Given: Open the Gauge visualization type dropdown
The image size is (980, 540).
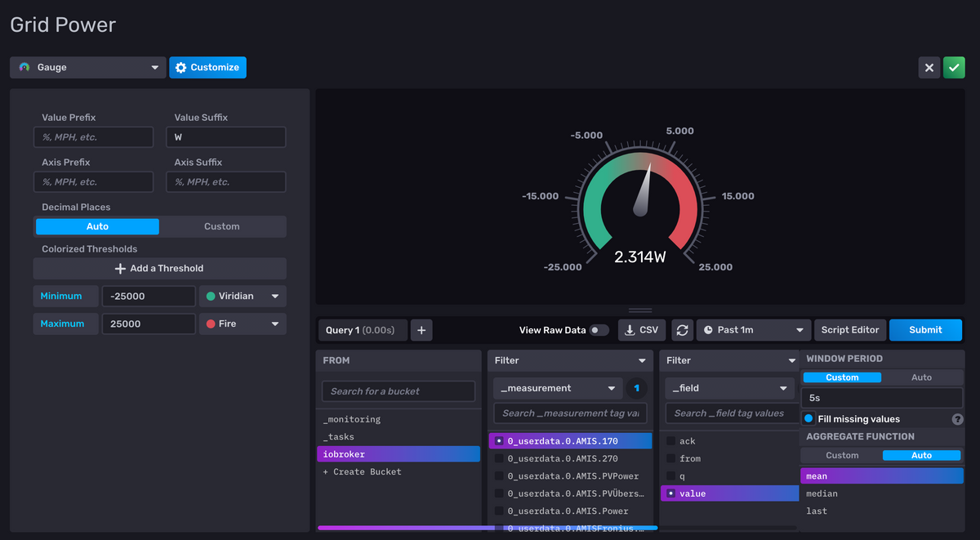Looking at the screenshot, I should pyautogui.click(x=88, y=68).
